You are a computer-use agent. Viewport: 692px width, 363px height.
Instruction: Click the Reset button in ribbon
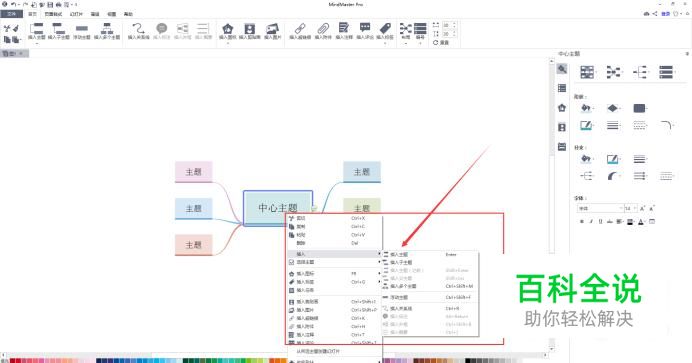(441, 43)
